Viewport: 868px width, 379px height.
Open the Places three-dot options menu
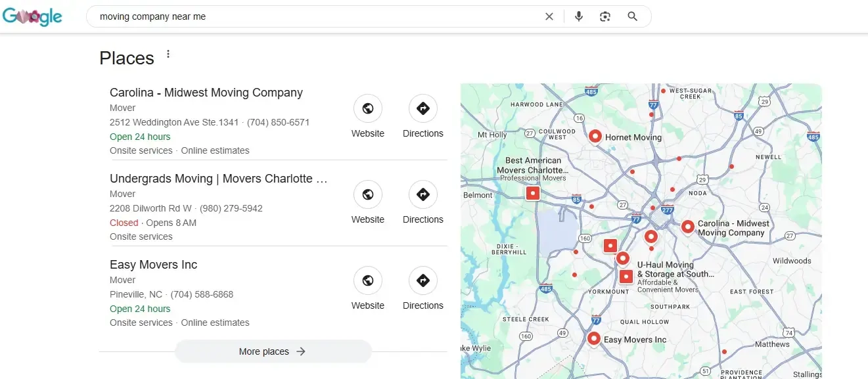pos(168,55)
